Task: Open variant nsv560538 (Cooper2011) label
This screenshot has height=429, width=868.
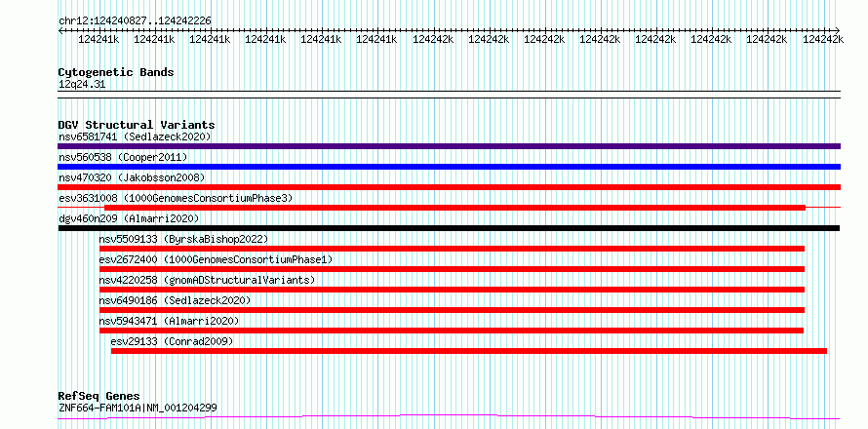Action: point(123,157)
